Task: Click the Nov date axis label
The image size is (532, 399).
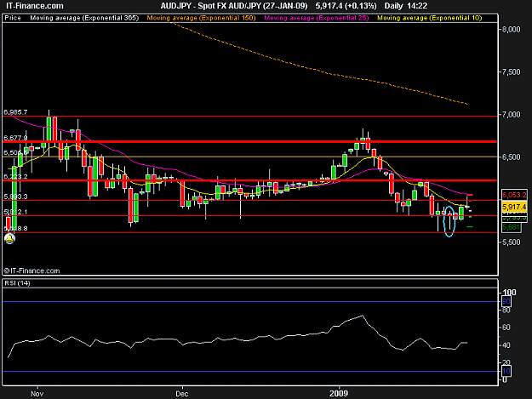Action: point(37,394)
